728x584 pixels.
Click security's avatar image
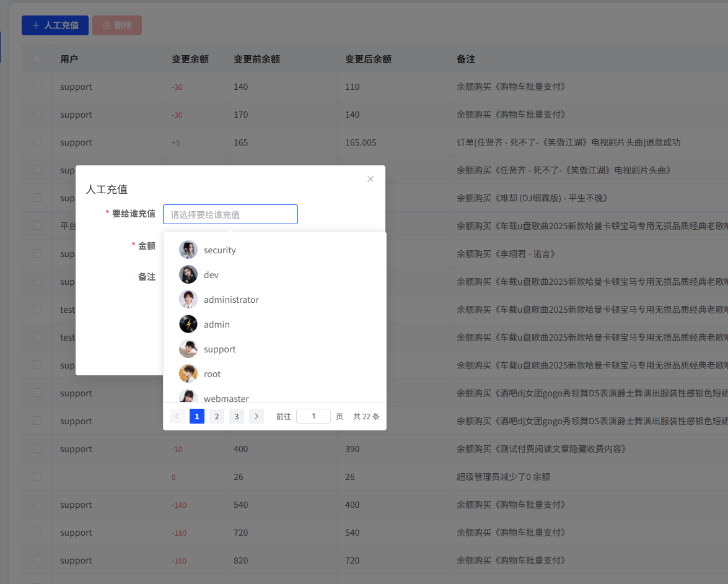click(188, 250)
